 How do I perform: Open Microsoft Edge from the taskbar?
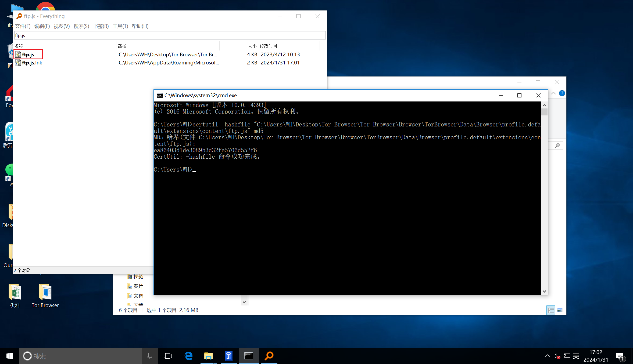coord(188,356)
